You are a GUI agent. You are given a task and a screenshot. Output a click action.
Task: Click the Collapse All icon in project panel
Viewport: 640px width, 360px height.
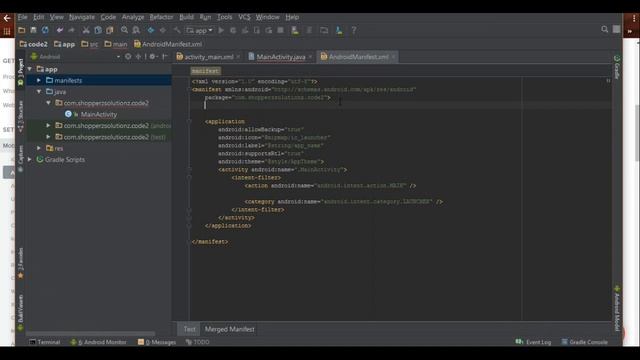pos(138,57)
